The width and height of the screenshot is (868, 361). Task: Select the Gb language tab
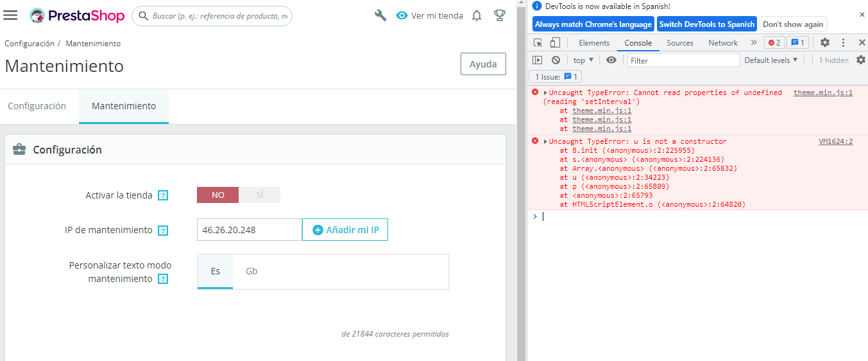(x=251, y=271)
